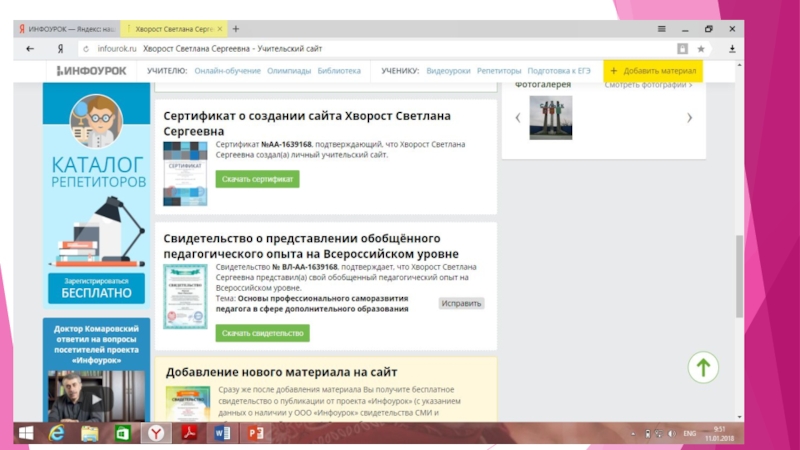The height and width of the screenshot is (450, 800).
Task: Open Подготовка к ЕГЭ link
Action: 559,71
